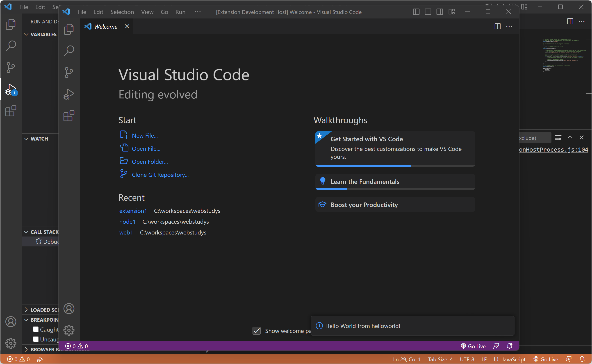Select the Welcome tab
The height and width of the screenshot is (364, 592).
click(105, 27)
